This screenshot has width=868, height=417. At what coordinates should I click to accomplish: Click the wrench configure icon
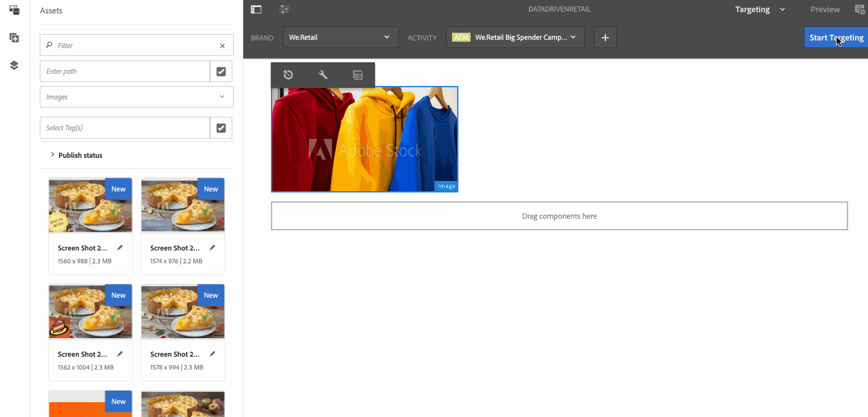(323, 75)
